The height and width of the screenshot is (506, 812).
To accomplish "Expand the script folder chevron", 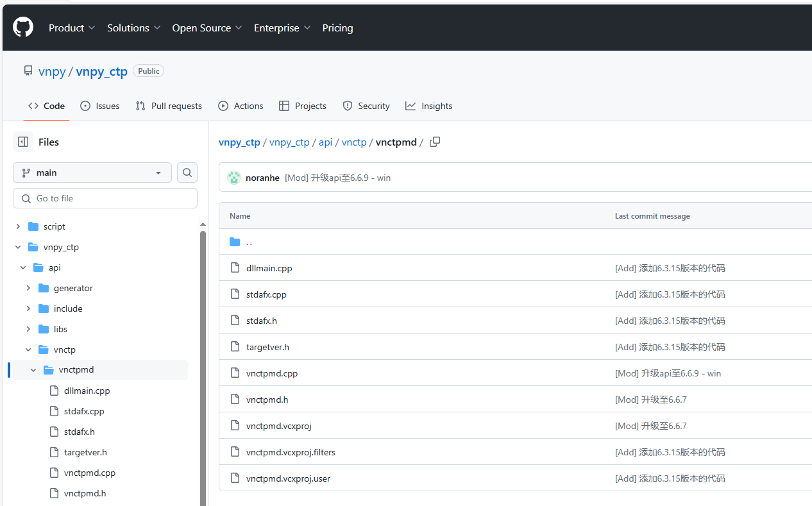I will (18, 226).
